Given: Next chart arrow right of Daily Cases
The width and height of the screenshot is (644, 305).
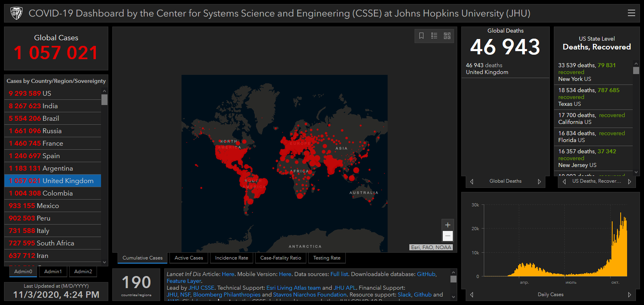Looking at the screenshot, I should point(630,295).
